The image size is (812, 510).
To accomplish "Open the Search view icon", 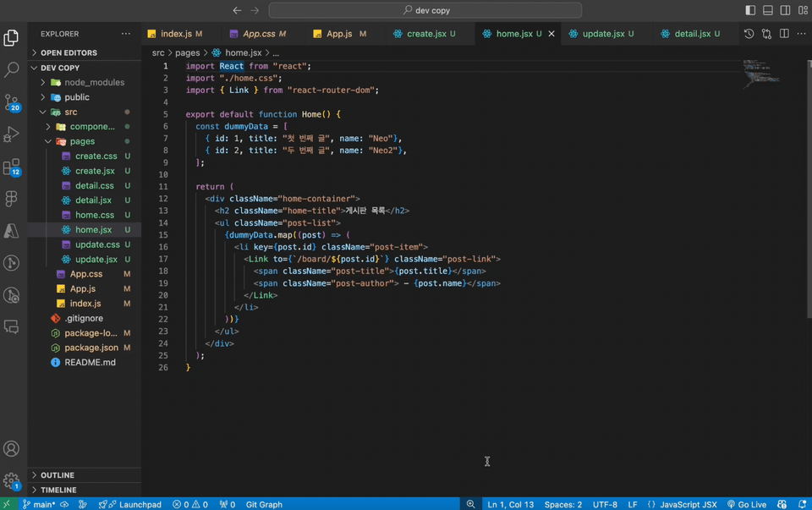I will (x=11, y=69).
